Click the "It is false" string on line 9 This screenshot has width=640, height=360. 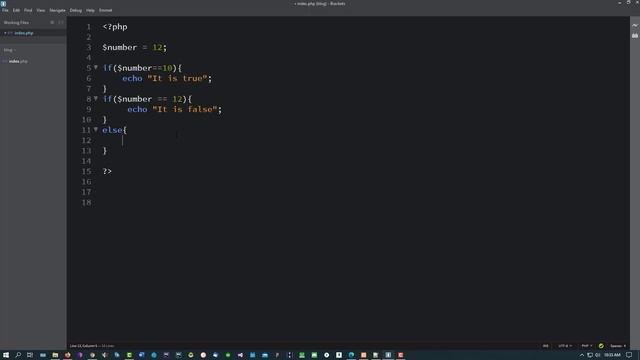tap(185, 109)
